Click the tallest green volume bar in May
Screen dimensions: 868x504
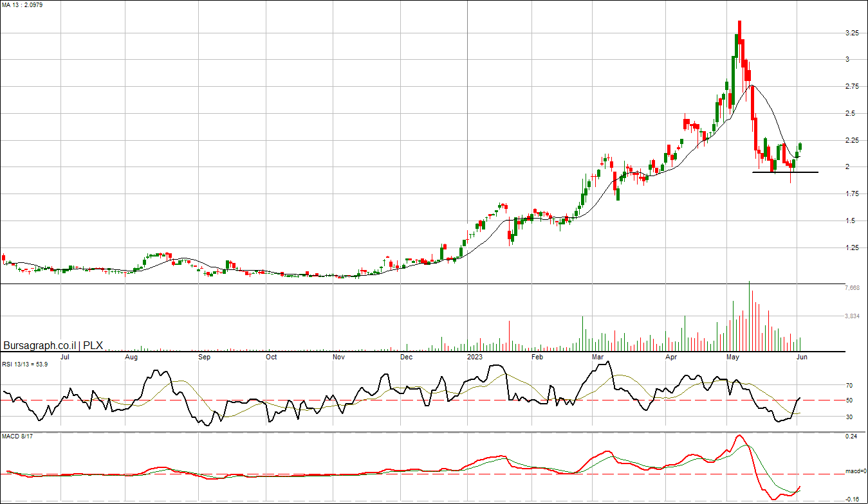[749, 315]
